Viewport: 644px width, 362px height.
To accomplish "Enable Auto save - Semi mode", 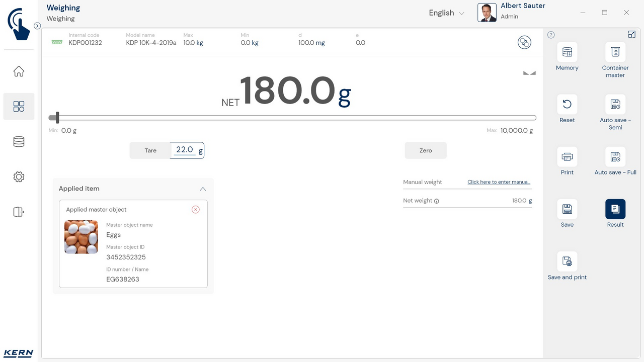I will (x=615, y=105).
